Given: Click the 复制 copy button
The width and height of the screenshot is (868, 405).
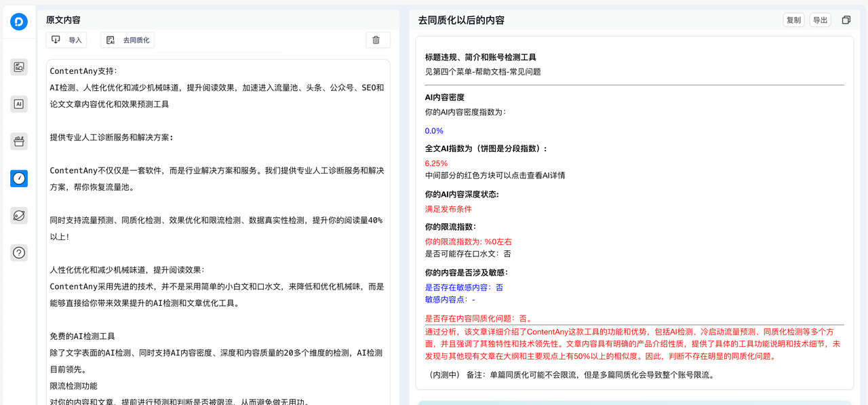Looking at the screenshot, I should click(x=793, y=20).
